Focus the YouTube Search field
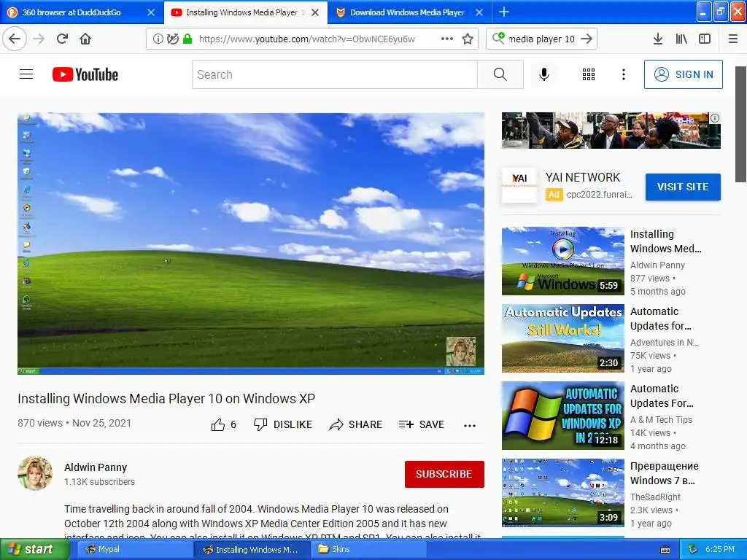 [x=335, y=74]
